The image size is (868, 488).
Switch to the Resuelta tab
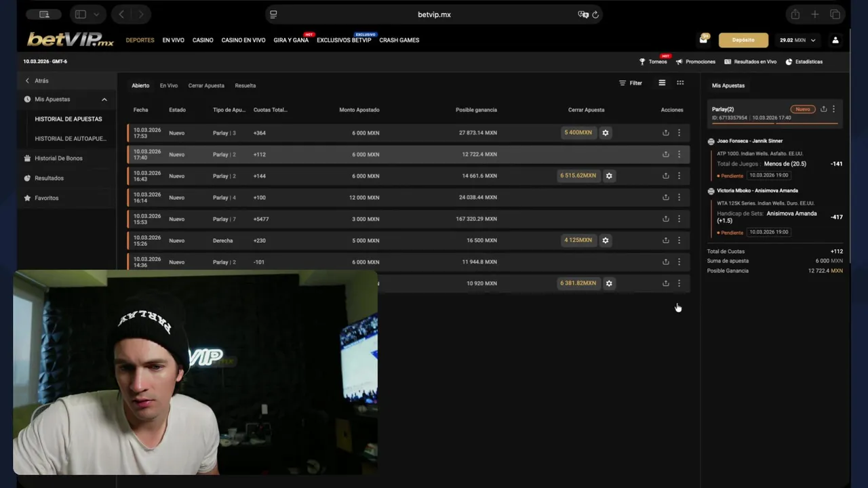(245, 85)
